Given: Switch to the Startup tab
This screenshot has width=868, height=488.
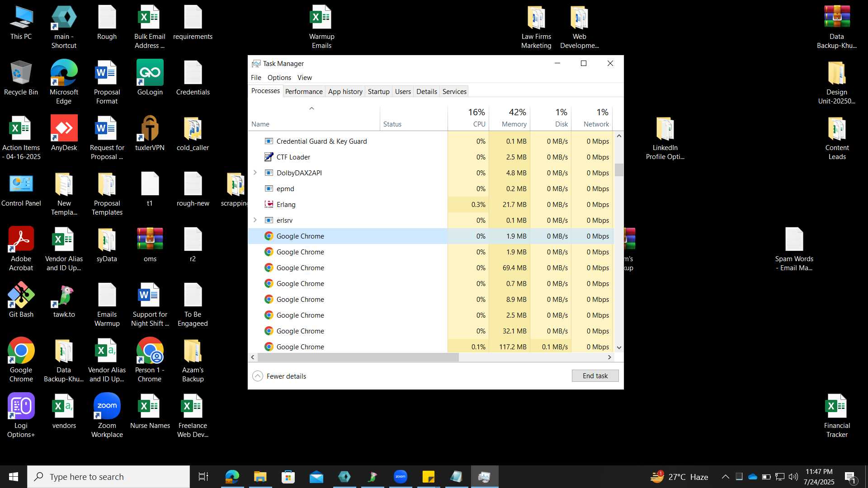Looking at the screenshot, I should (x=378, y=91).
